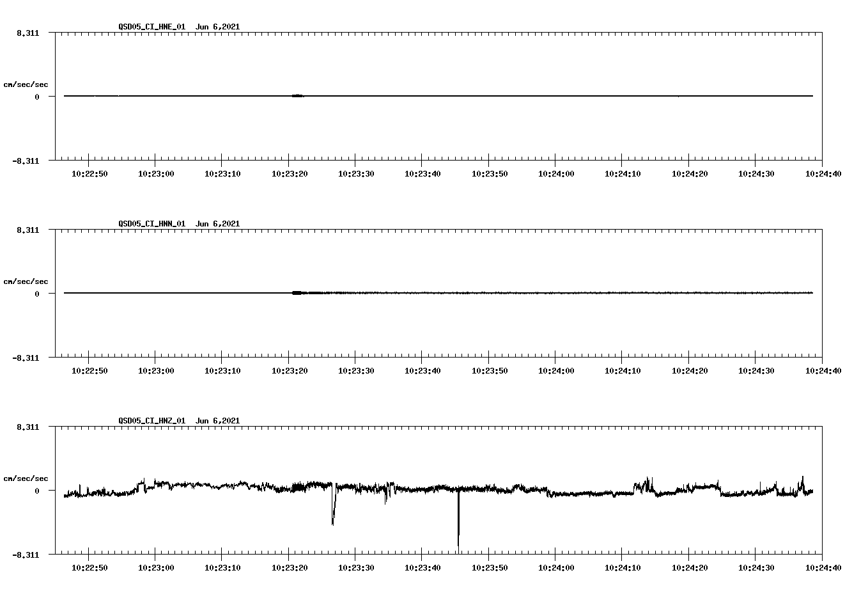Click the 10:23:50 time label under HNN plot
Viewport: 868px width, 591px height.
[489, 370]
